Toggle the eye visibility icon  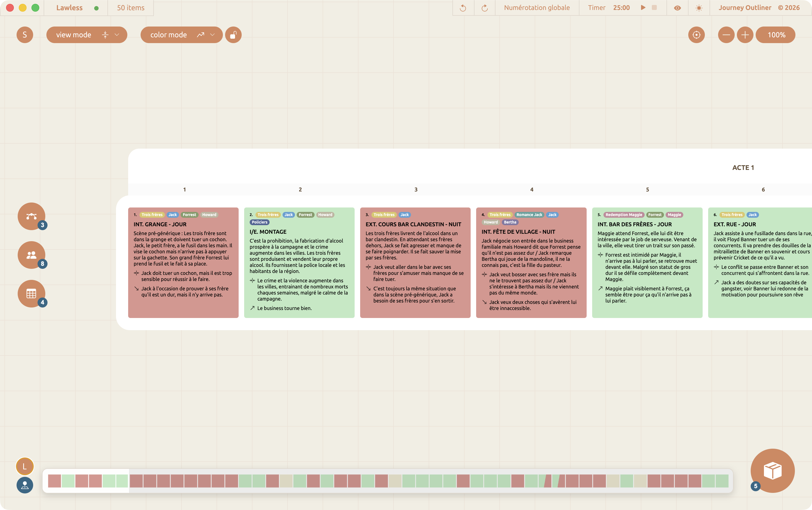tap(677, 8)
